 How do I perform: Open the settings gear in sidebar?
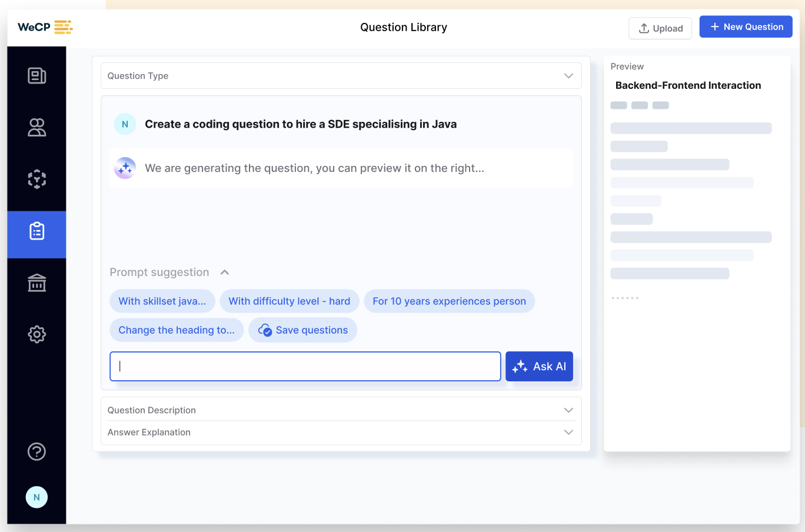pyautogui.click(x=36, y=334)
